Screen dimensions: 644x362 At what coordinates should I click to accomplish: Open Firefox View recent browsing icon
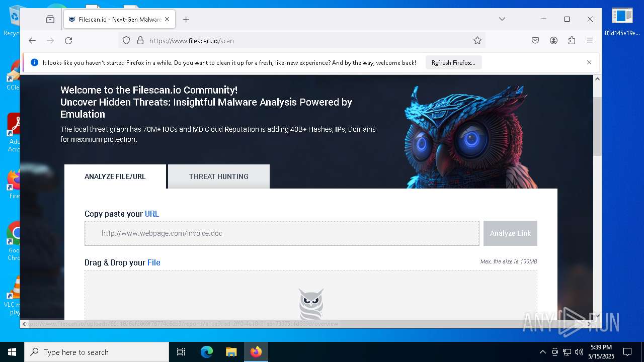pos(50,19)
